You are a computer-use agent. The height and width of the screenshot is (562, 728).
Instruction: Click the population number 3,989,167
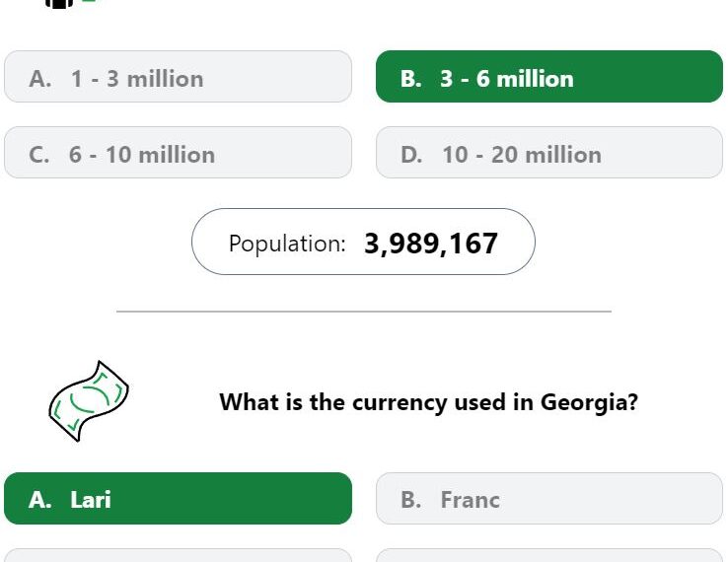point(431,244)
